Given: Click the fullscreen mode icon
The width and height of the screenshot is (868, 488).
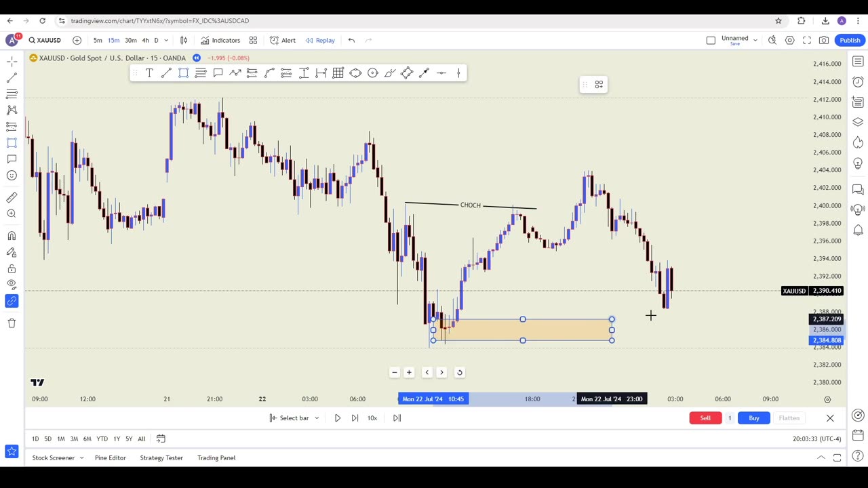Looking at the screenshot, I should [x=807, y=40].
